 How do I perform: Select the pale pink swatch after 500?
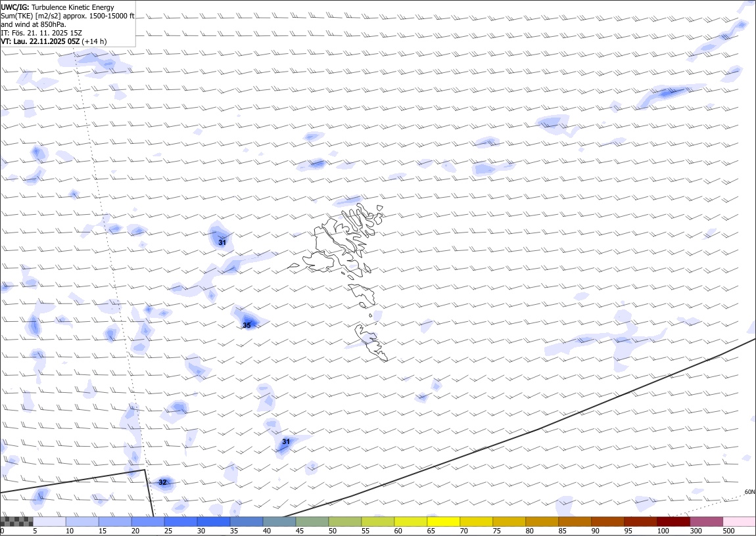739,522
